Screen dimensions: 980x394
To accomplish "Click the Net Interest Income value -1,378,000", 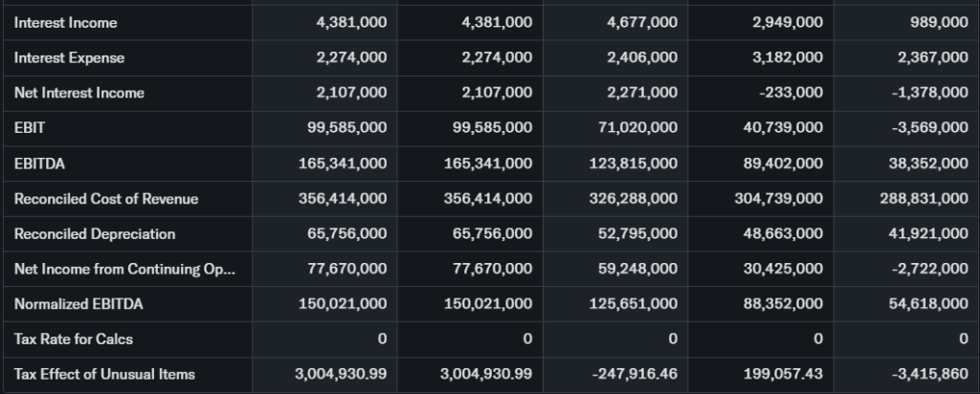I will pos(929,93).
